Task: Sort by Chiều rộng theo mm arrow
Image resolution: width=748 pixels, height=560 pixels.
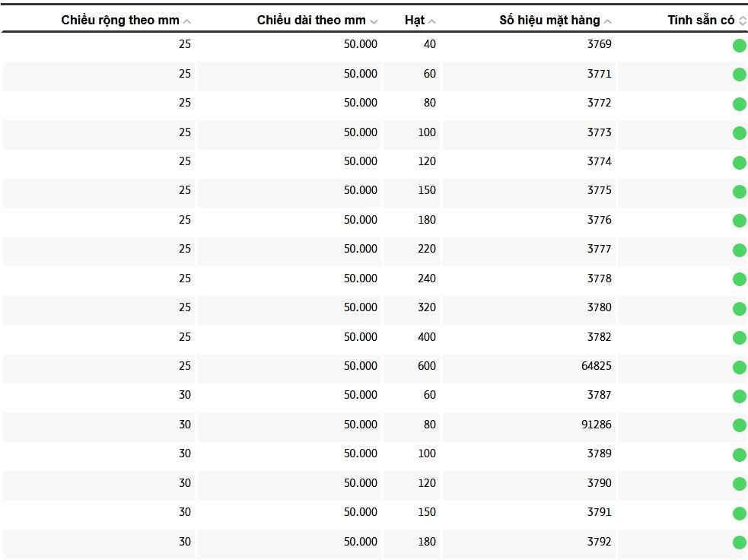Action: click(187, 21)
